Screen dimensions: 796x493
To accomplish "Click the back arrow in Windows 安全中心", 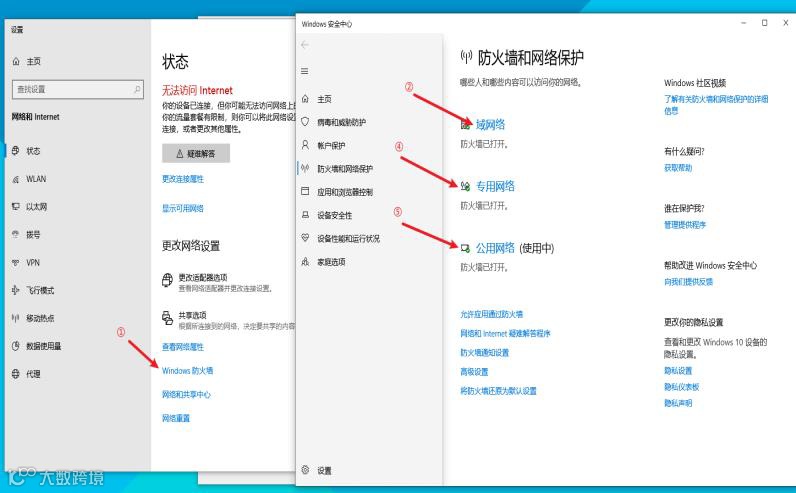I will point(305,45).
